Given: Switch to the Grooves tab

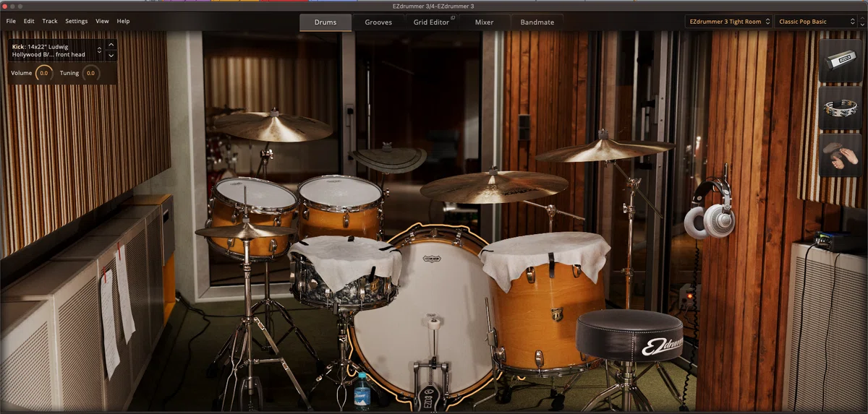Looking at the screenshot, I should click(378, 22).
